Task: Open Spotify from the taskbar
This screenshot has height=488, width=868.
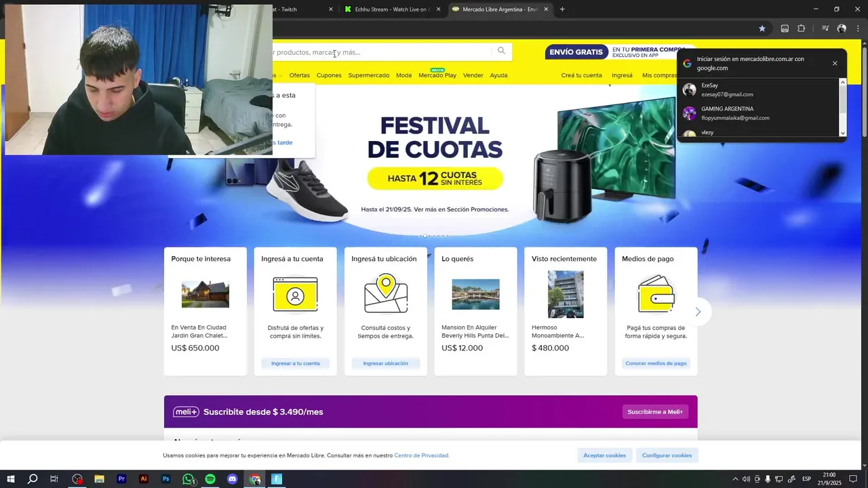Action: coord(210,479)
